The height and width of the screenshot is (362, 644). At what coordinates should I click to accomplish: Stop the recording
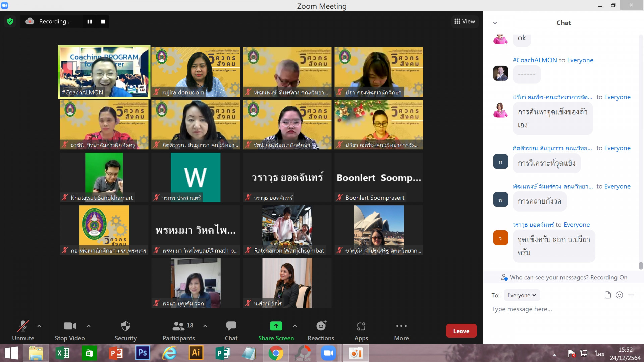click(x=103, y=22)
